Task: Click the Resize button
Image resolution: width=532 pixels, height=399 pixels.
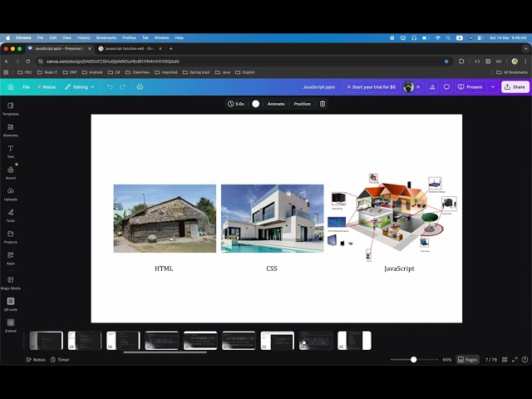Action: click(x=47, y=86)
